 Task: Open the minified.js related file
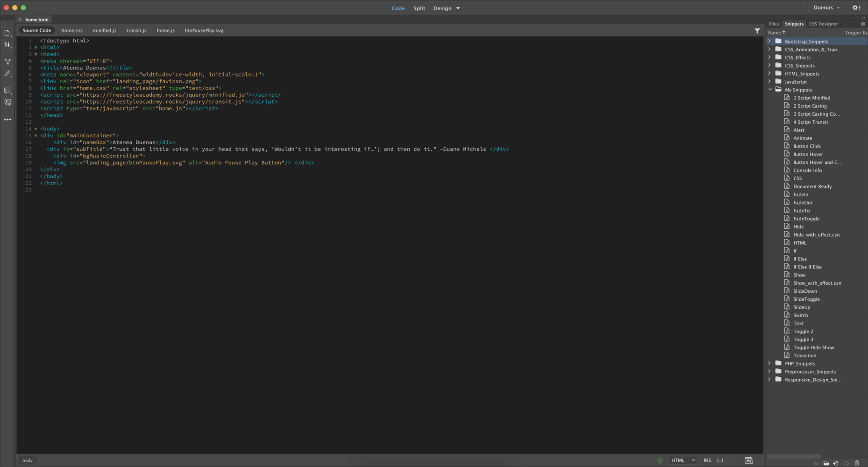tap(105, 30)
